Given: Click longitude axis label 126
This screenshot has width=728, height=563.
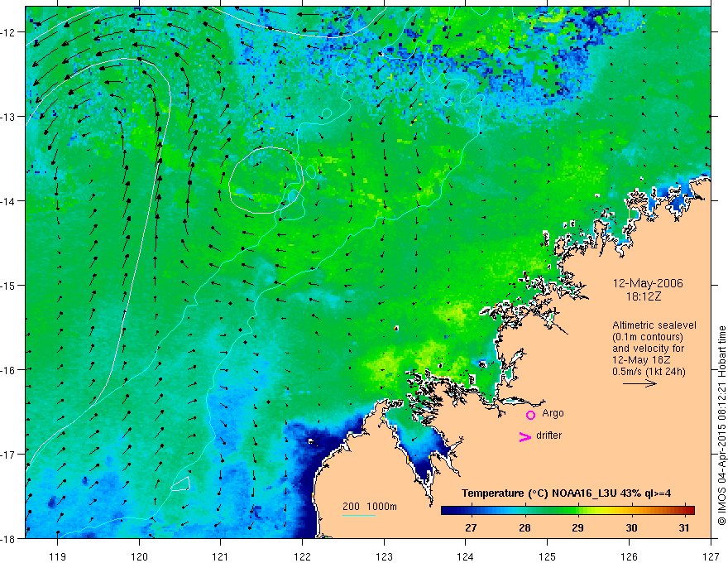Looking at the screenshot, I should [629, 556].
